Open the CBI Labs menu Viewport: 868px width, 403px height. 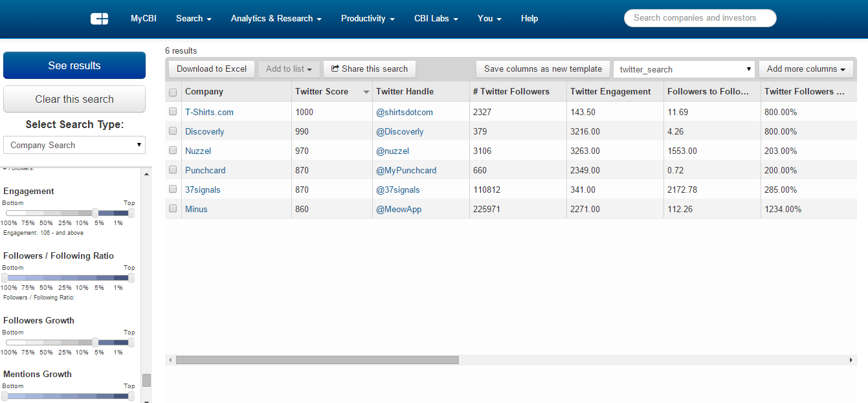point(436,19)
